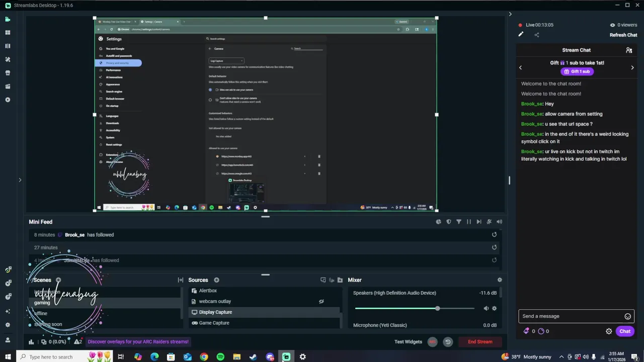
Task: Open the Themes brush icon in sidebar
Action: click(8, 59)
